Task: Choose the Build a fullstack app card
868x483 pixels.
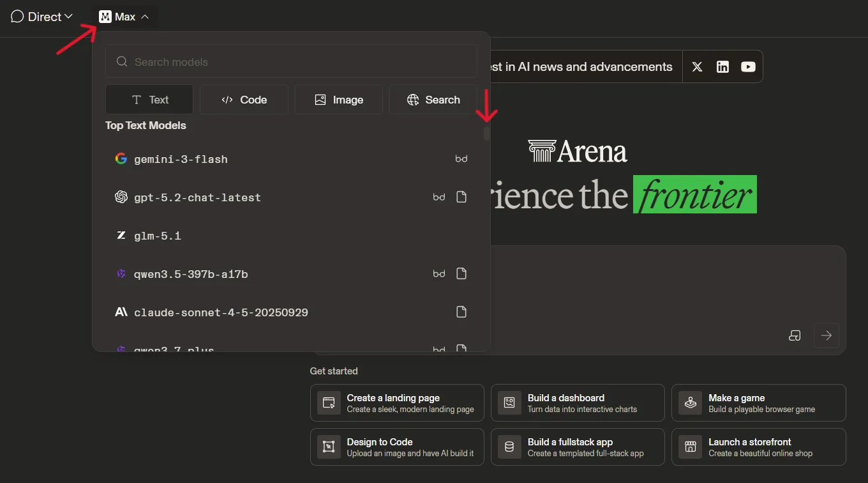Action: (578, 447)
